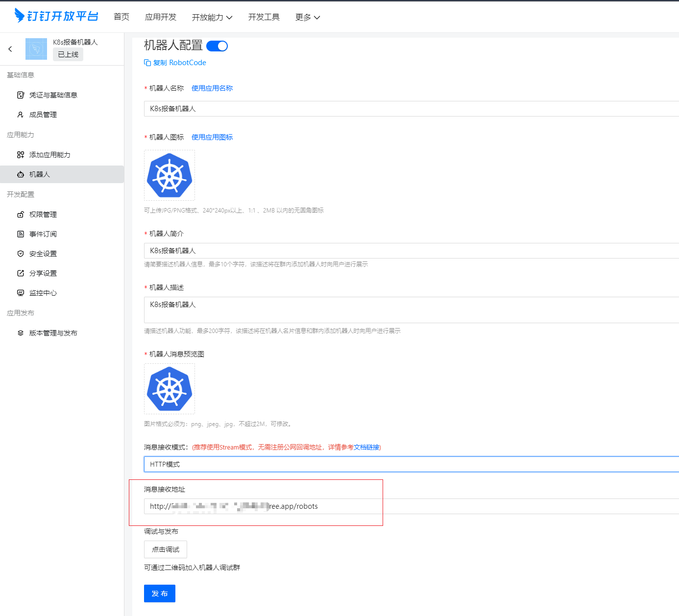Screen dimensions: 679x616
Task: Click the 机器人简介 input field
Action: click(x=412, y=251)
